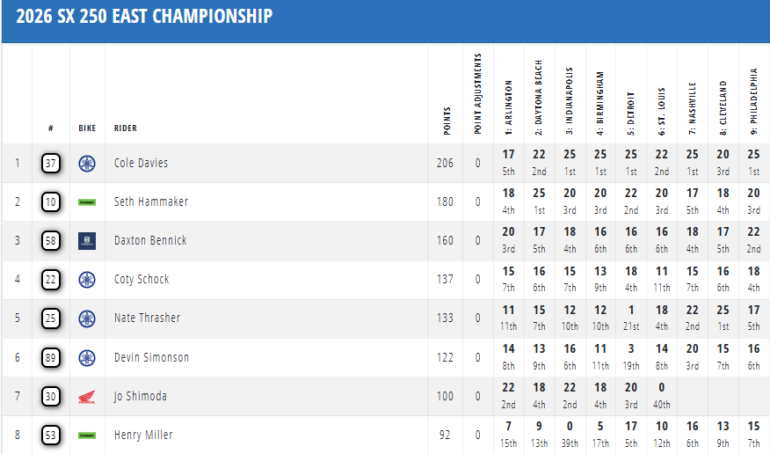The image size is (770, 454).
Task: Click the POINT ADJUSTMENTS column header
Action: [478, 93]
